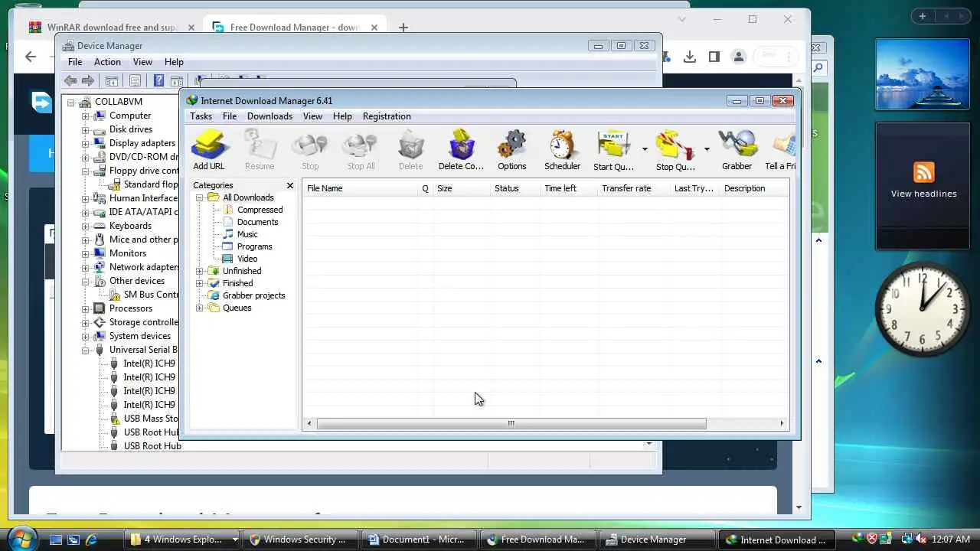Click the Internet Explorer quick launch icon

pyautogui.click(x=91, y=540)
